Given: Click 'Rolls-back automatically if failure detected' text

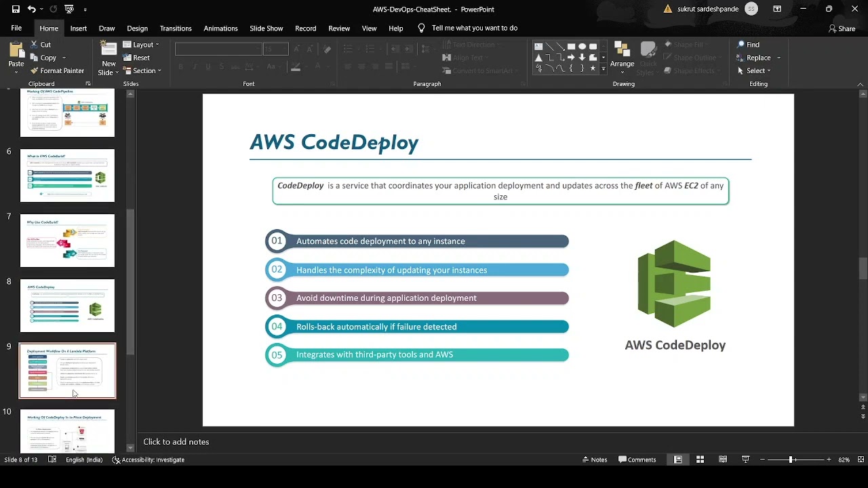Looking at the screenshot, I should click(x=376, y=327).
